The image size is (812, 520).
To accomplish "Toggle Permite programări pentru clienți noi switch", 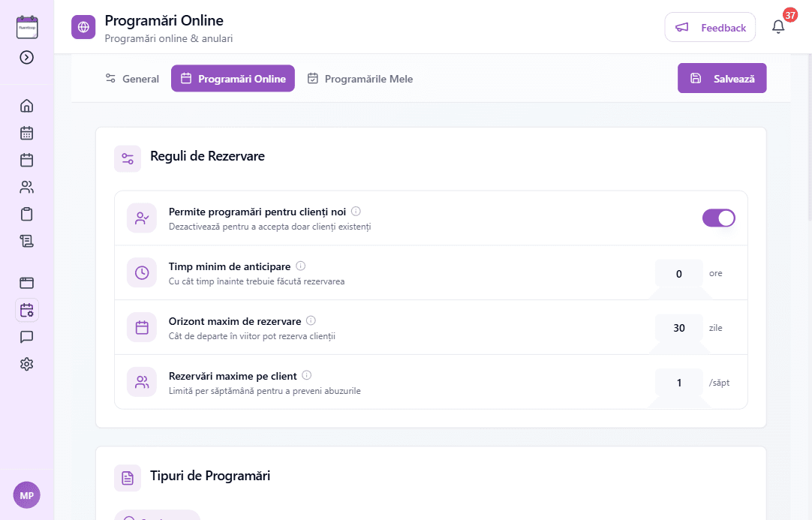I will (719, 218).
